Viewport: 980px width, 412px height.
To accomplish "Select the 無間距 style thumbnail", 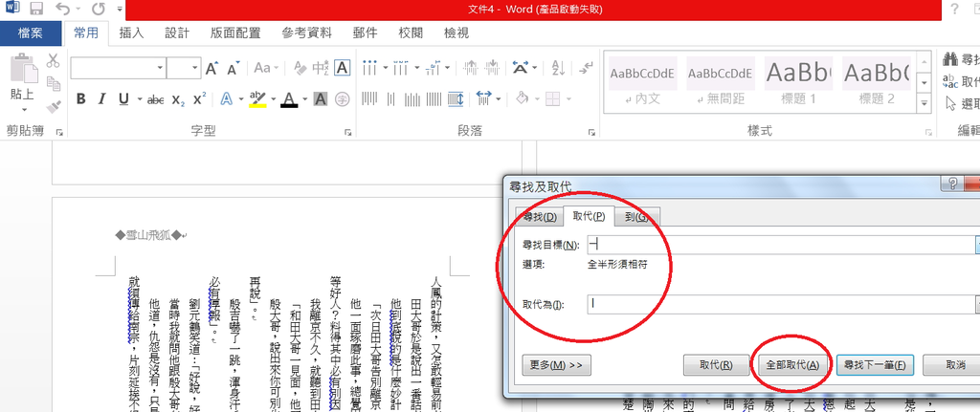I will pos(720,82).
